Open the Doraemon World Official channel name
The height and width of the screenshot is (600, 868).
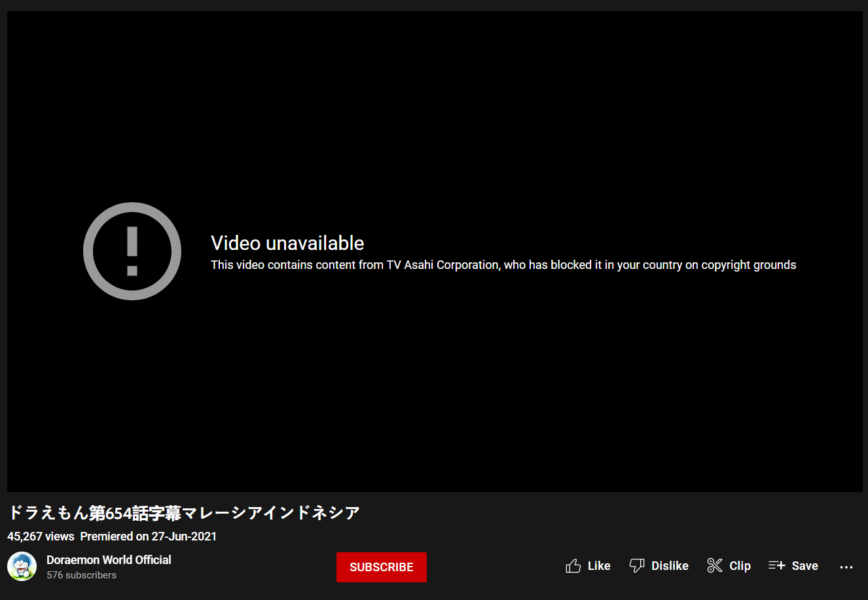[x=109, y=559]
